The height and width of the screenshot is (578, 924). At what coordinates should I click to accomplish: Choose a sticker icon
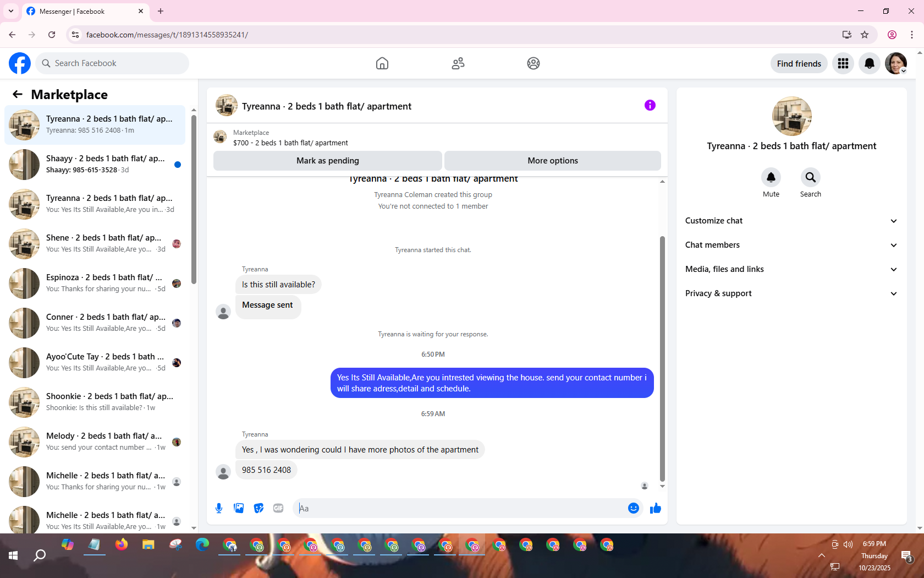pyautogui.click(x=258, y=508)
